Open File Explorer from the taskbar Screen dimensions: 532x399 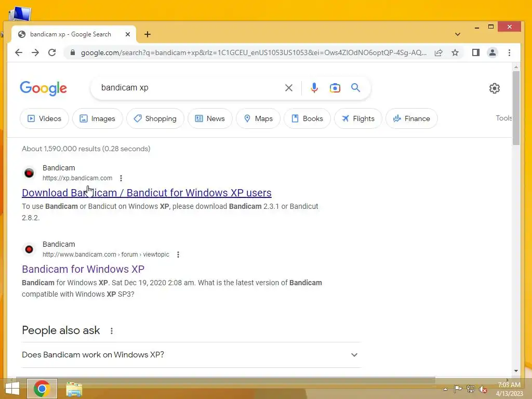coord(74,389)
